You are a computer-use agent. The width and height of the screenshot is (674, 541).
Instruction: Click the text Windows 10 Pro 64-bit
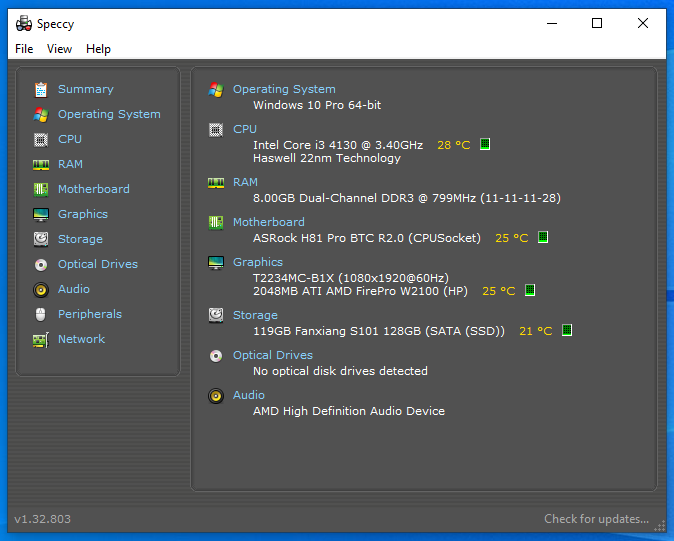click(x=317, y=105)
